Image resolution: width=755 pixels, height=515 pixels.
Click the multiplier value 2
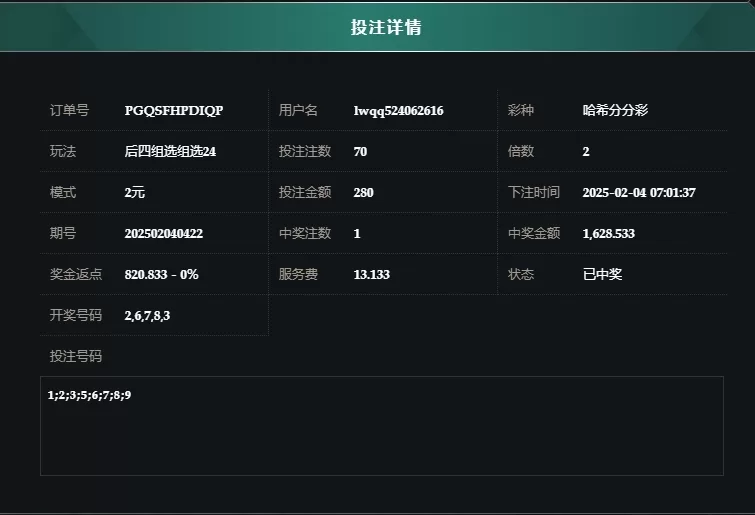[586, 152]
